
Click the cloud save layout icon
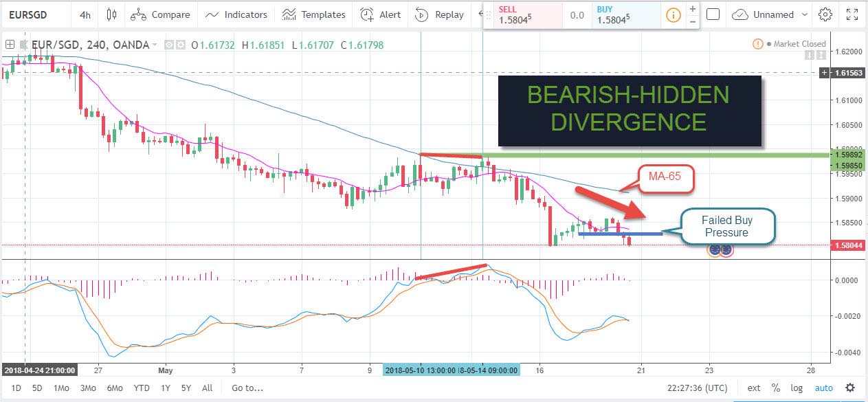point(739,14)
